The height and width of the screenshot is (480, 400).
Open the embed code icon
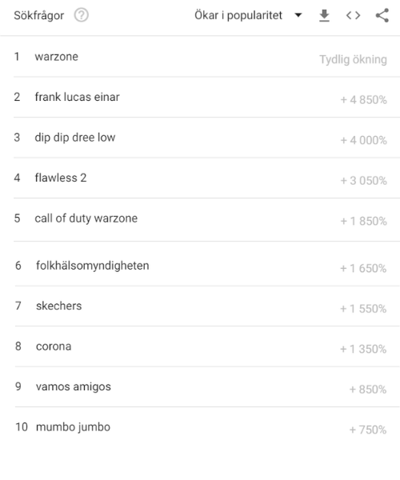click(353, 15)
